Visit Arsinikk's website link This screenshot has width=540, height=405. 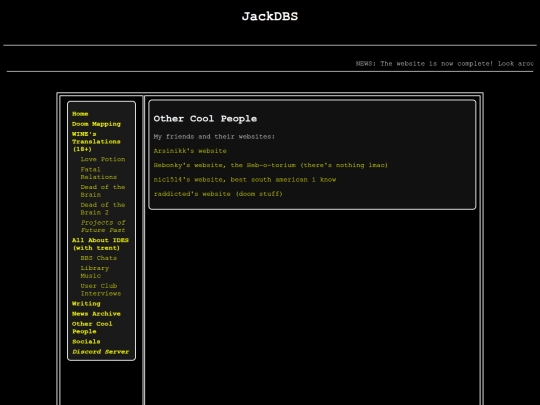tap(190, 151)
